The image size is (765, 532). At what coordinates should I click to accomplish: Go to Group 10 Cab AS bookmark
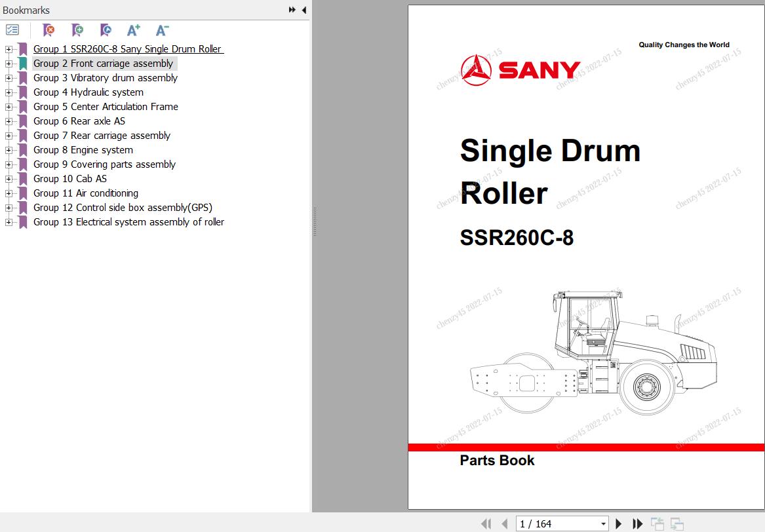point(69,178)
